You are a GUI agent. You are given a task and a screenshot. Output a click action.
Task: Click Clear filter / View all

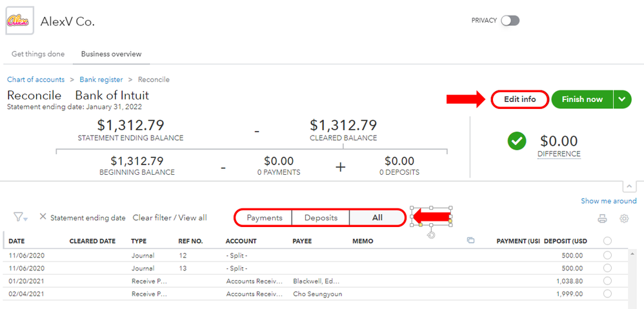coord(170,218)
